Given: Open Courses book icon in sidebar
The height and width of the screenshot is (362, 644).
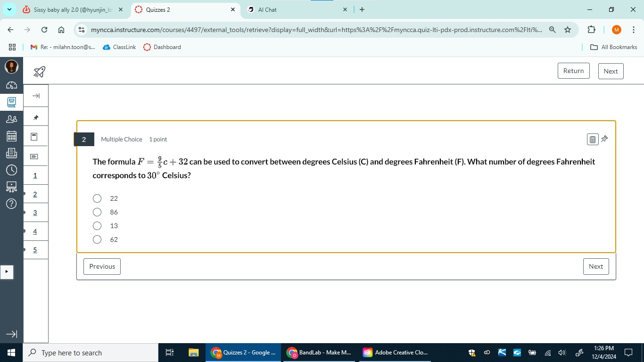Looking at the screenshot, I should point(11,101).
